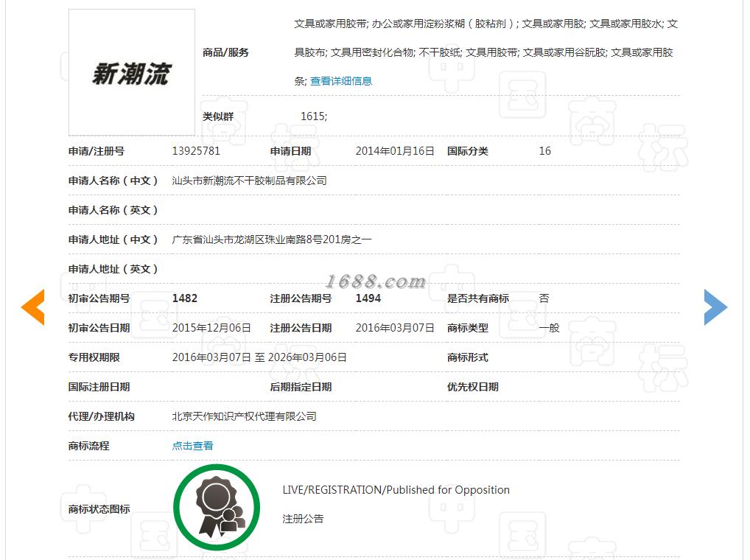The width and height of the screenshot is (750, 560).
Task: Click the 专用权期限 field label
Action: tap(94, 357)
